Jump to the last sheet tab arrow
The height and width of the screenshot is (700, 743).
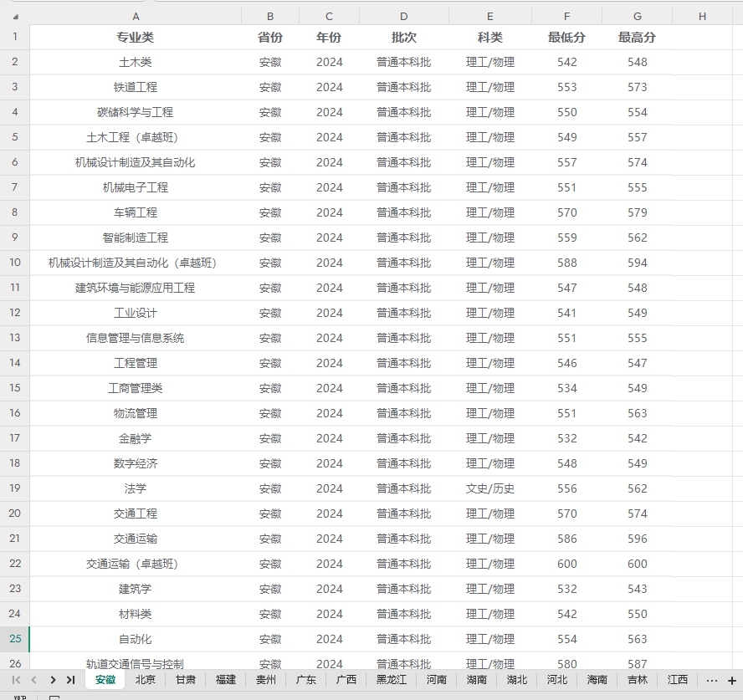[x=70, y=680]
